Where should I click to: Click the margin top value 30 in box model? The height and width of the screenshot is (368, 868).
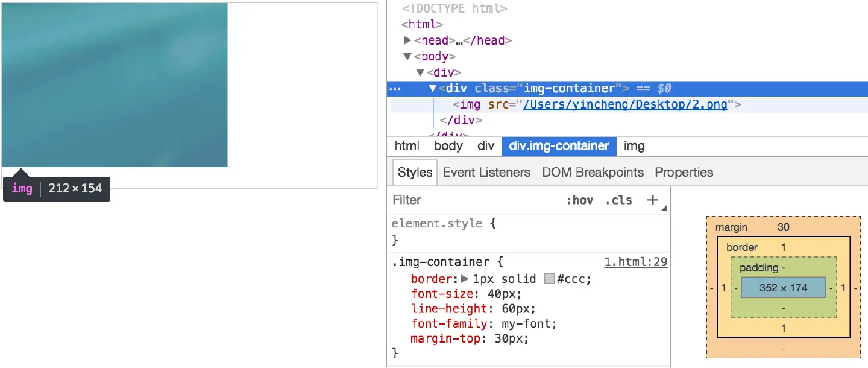tap(783, 227)
